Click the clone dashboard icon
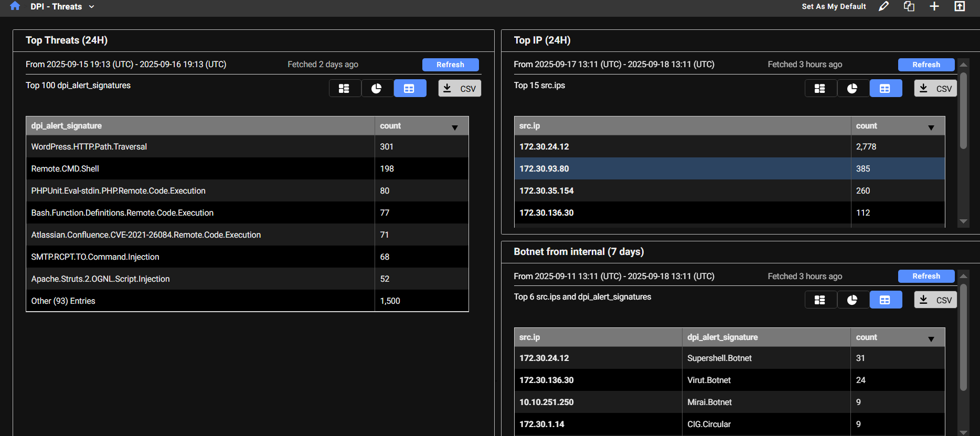The image size is (980, 436). 909,6
